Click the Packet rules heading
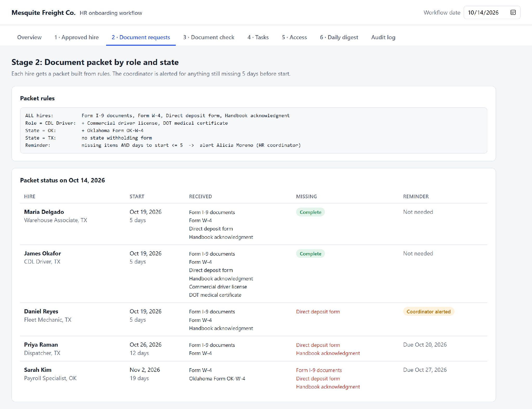Screen dimensions: 532x409 (37, 98)
